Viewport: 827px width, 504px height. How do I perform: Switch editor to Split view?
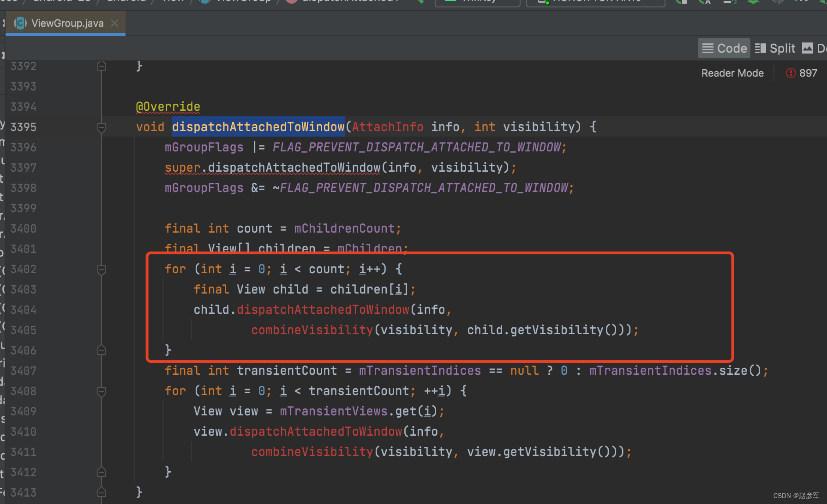coord(775,48)
